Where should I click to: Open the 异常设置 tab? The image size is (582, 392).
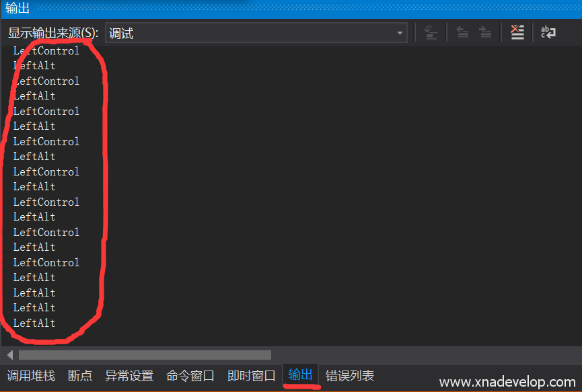[129, 376]
